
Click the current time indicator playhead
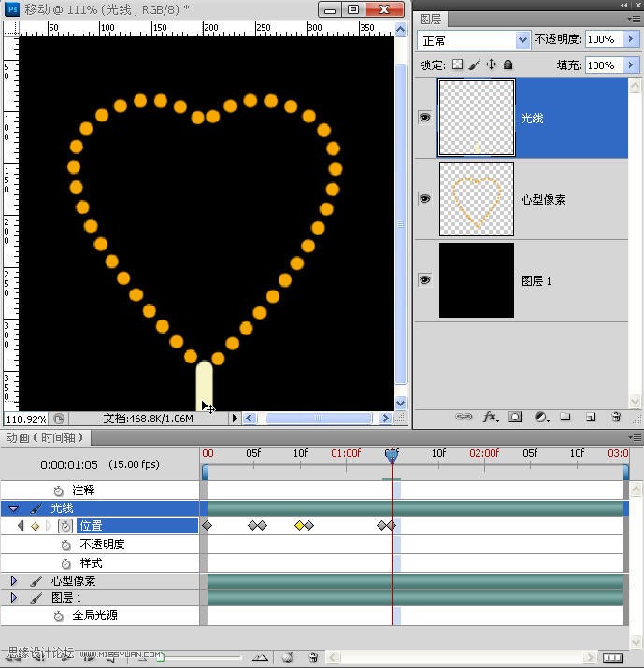pyautogui.click(x=392, y=456)
